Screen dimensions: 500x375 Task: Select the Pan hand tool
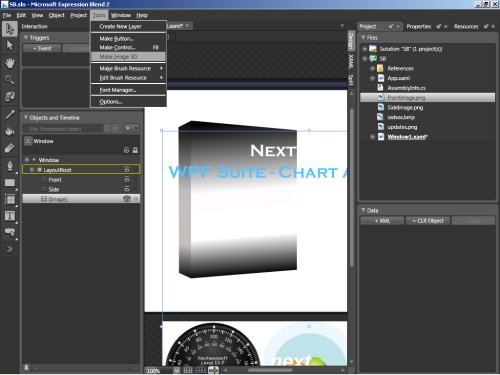10,63
